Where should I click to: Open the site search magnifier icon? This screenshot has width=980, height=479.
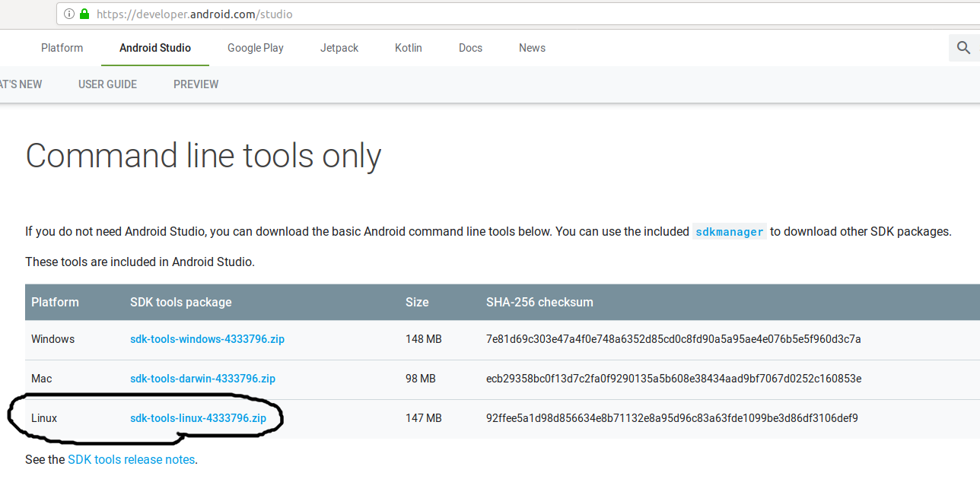coord(964,48)
